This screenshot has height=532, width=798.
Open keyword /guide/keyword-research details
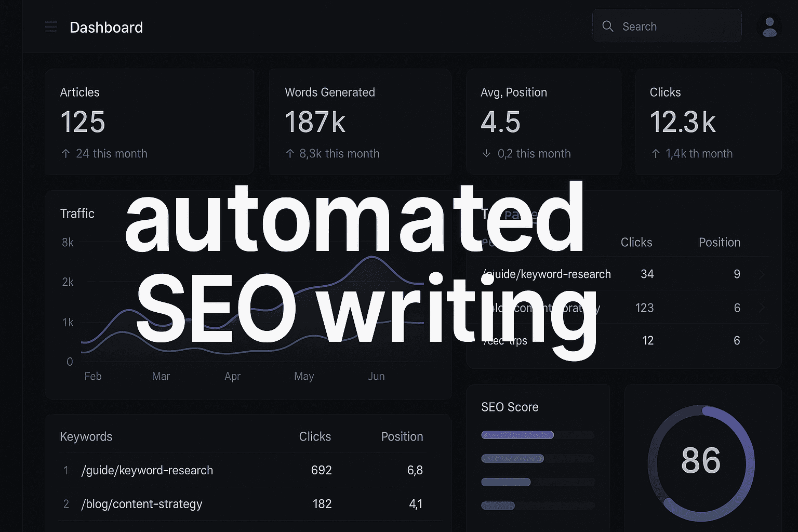point(147,470)
